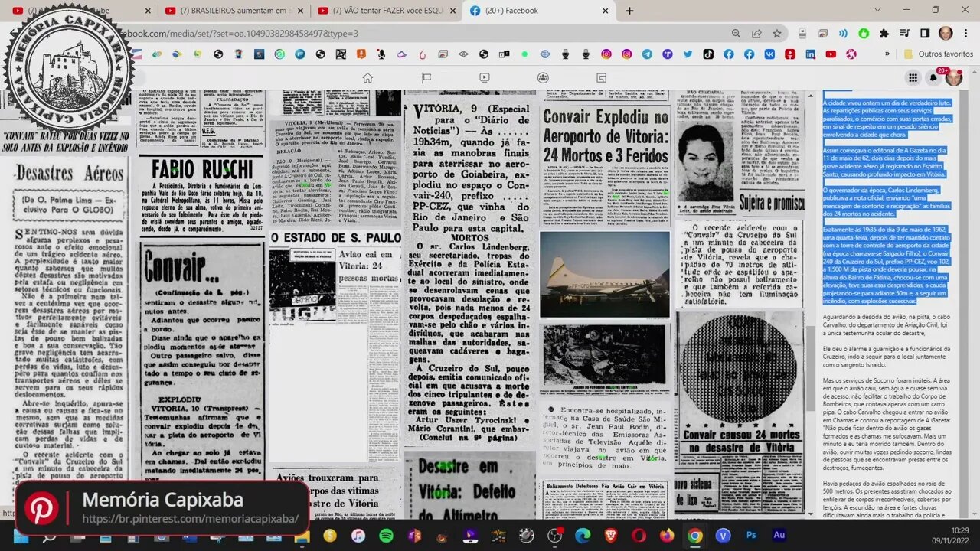
Task: Click the green extension icon in Chrome toolbar
Action: click(864, 34)
